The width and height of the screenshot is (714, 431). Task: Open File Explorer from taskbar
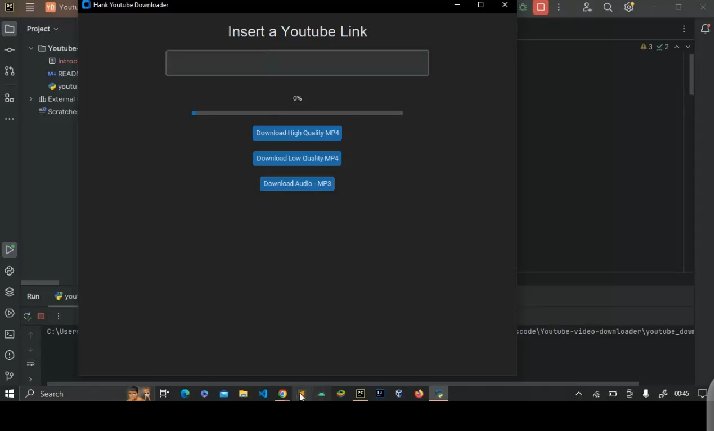tap(243, 394)
